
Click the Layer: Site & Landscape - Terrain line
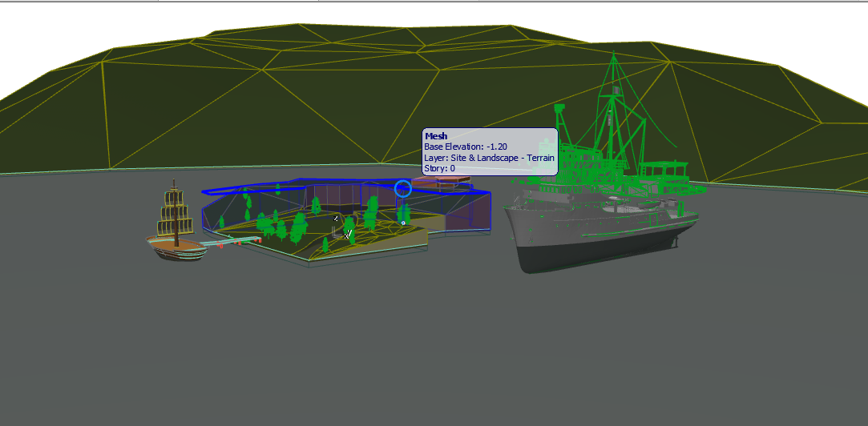coord(489,159)
